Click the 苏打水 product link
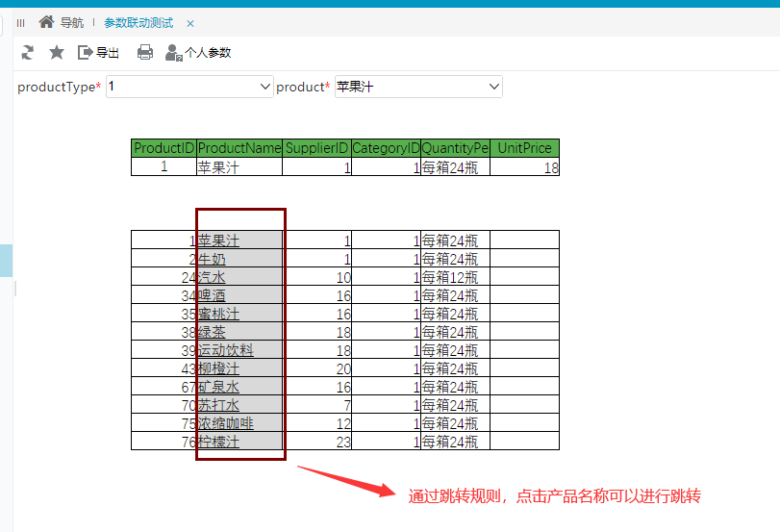Screen dimensions: 780x532 coord(218,405)
